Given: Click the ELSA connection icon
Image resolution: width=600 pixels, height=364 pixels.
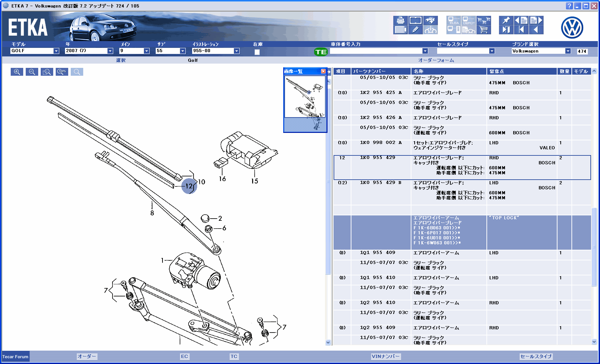Looking at the screenshot, I should (x=454, y=20).
